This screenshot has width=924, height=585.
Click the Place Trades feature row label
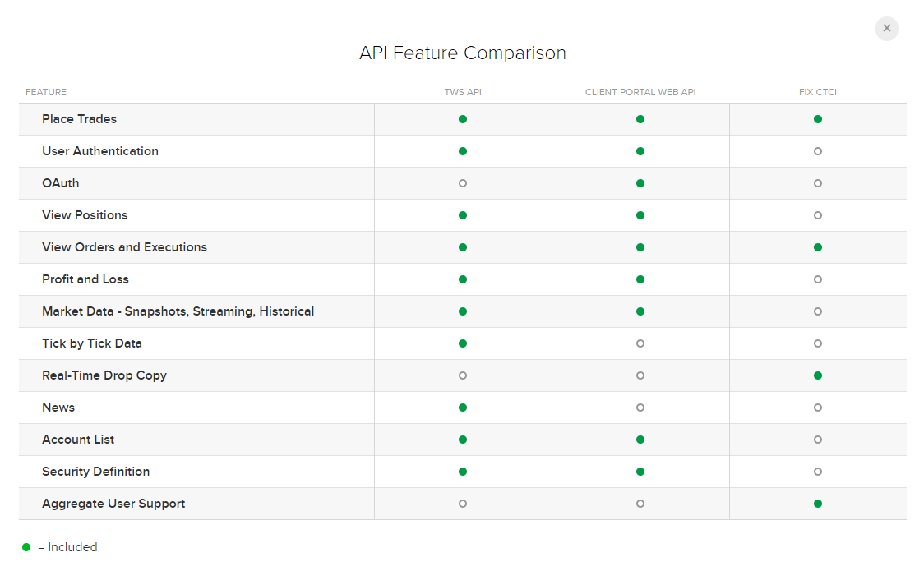[x=80, y=119]
